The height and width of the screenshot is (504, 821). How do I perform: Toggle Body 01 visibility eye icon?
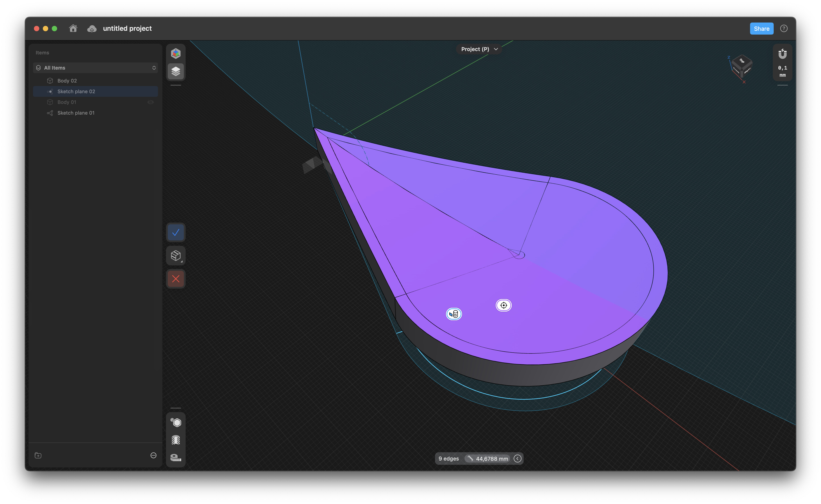click(x=151, y=102)
